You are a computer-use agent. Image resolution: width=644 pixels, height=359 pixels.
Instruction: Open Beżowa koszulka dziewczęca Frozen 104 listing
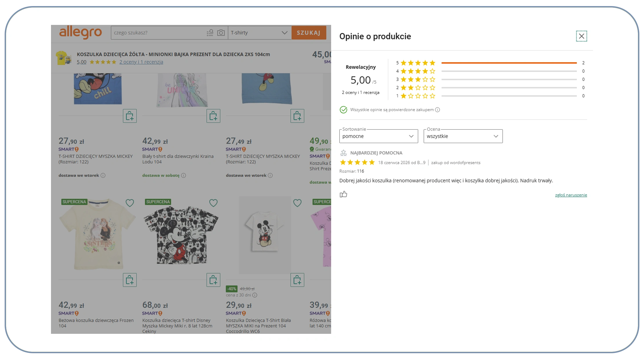tap(96, 323)
